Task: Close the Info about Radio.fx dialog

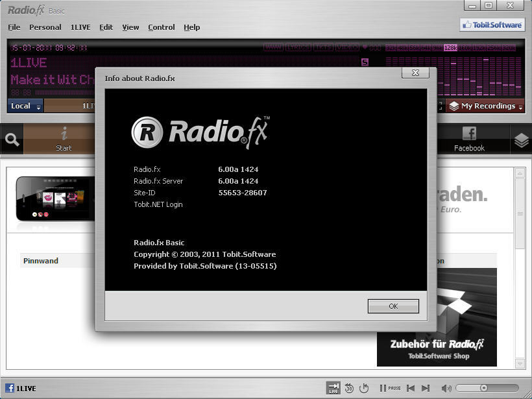Action: [x=415, y=73]
